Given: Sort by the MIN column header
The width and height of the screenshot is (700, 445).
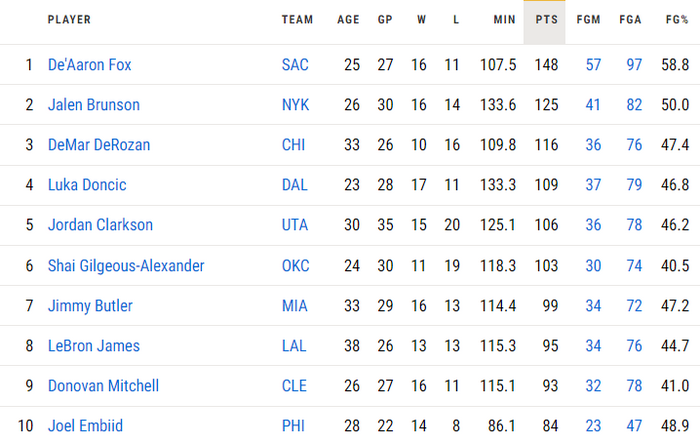Looking at the screenshot, I should click(504, 20).
